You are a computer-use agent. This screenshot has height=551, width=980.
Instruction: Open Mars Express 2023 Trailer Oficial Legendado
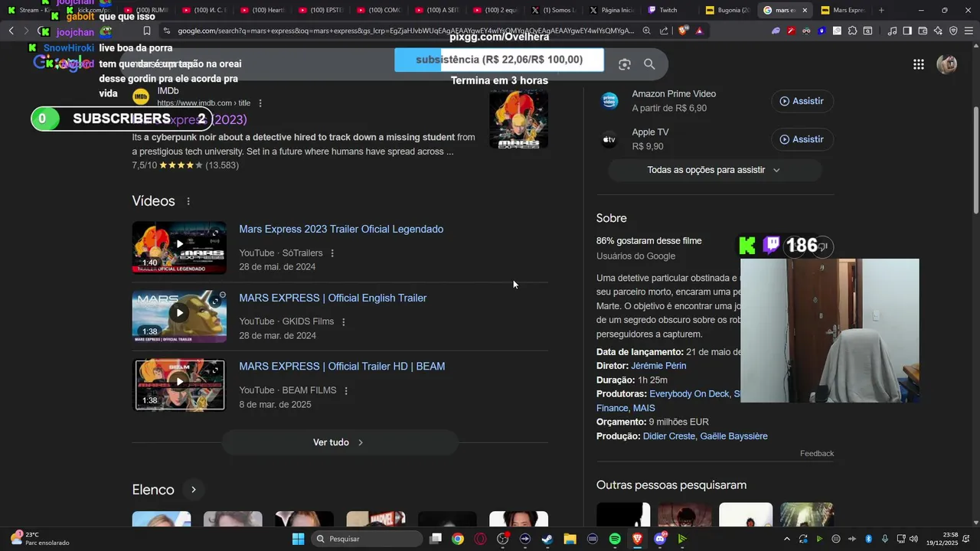(341, 230)
